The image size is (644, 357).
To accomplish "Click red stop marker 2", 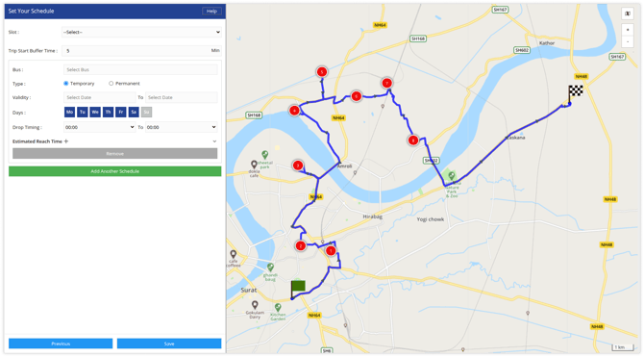I will tap(301, 246).
